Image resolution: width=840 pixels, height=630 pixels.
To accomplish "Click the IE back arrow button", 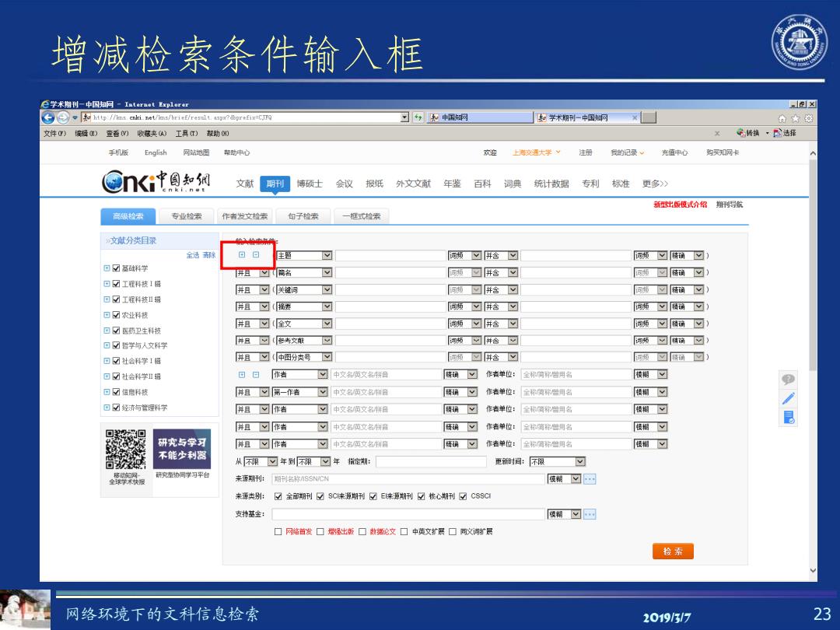I will pyautogui.click(x=48, y=117).
